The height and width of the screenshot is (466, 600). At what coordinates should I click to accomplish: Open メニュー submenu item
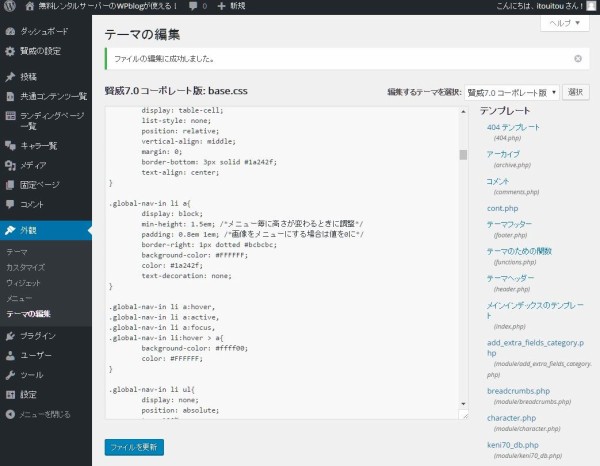coord(19,298)
